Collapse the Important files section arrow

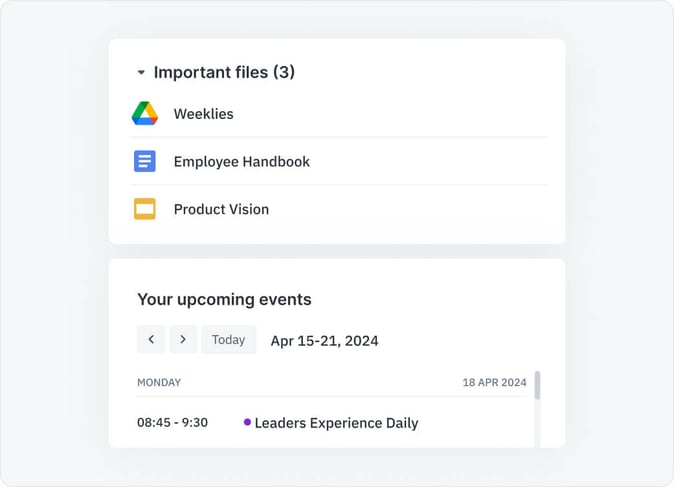coord(141,73)
